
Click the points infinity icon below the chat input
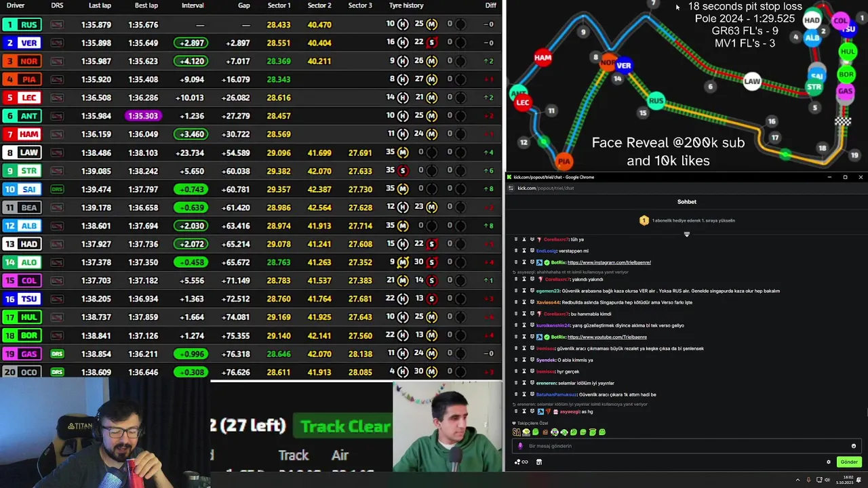521,462
